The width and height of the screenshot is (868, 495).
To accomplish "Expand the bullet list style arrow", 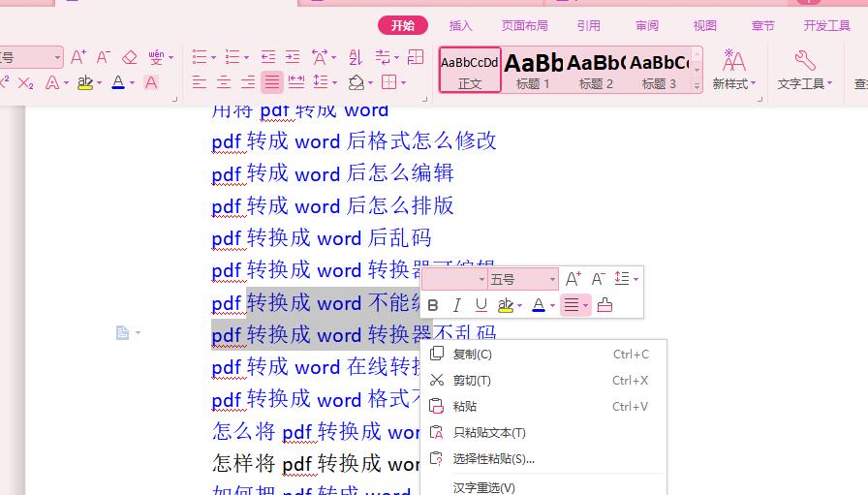I will point(214,57).
